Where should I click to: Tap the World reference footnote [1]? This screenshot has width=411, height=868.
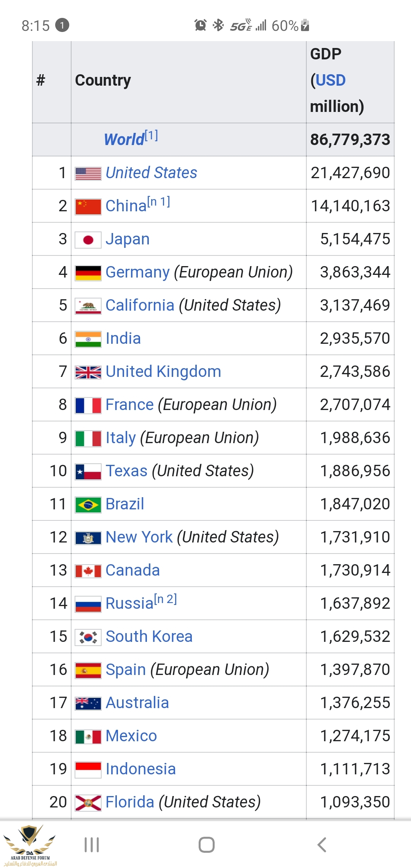click(151, 135)
